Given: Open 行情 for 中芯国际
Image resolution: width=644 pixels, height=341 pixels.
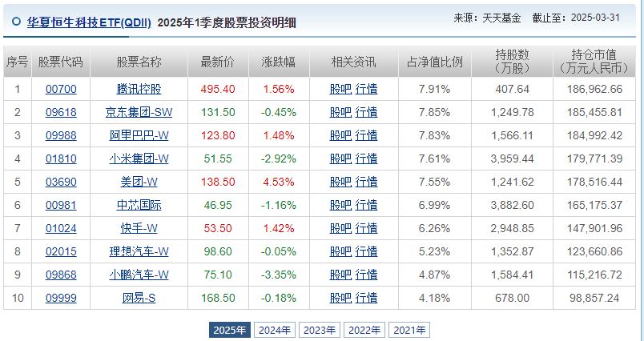Looking at the screenshot, I should [366, 205].
